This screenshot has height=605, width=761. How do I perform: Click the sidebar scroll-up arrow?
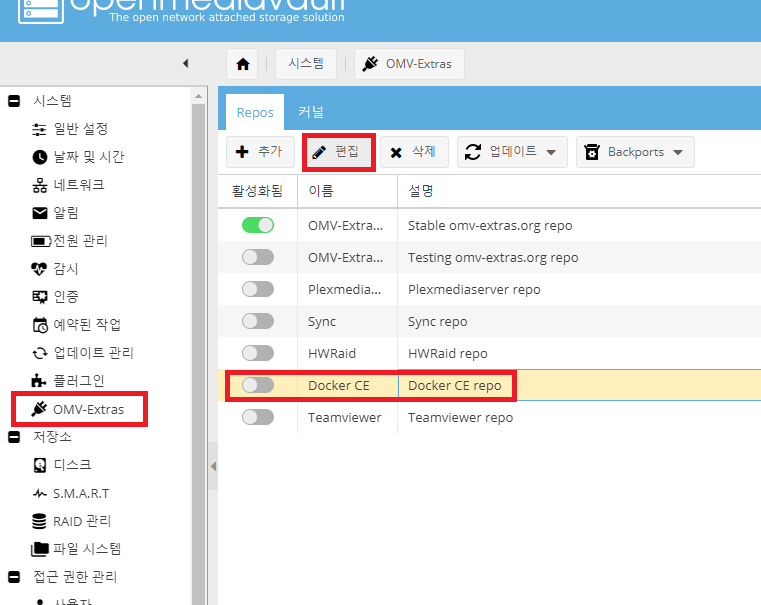point(199,97)
